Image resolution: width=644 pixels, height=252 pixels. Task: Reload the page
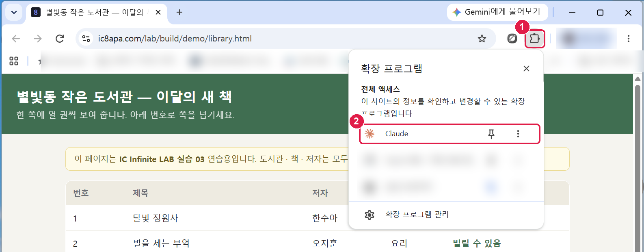(60, 39)
